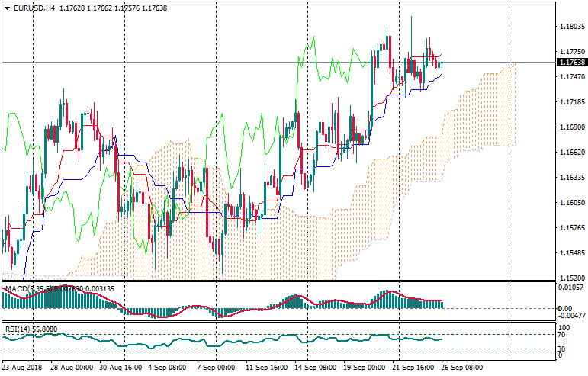Click the RSI 70 level scale label

pos(562,335)
